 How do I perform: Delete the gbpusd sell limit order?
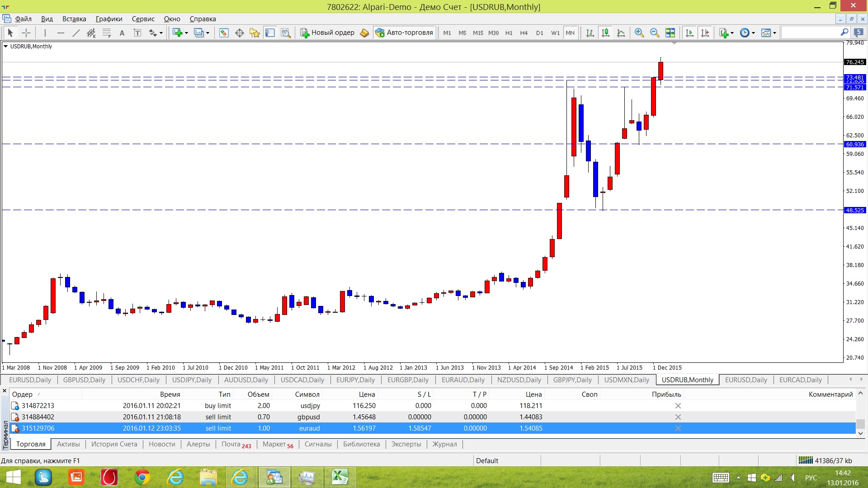(678, 417)
